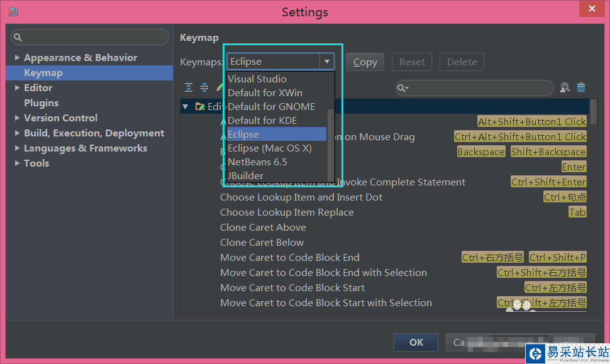Screen dimensions: 610x364
Task: Click the Ctrl+Alt+Shift+Button1 Click shortcut
Action: point(520,137)
